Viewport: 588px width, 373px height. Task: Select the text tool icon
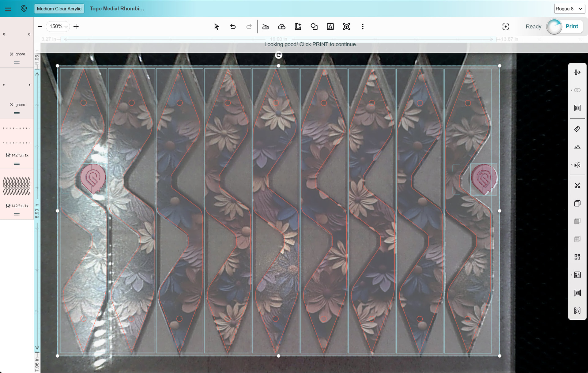(x=330, y=27)
